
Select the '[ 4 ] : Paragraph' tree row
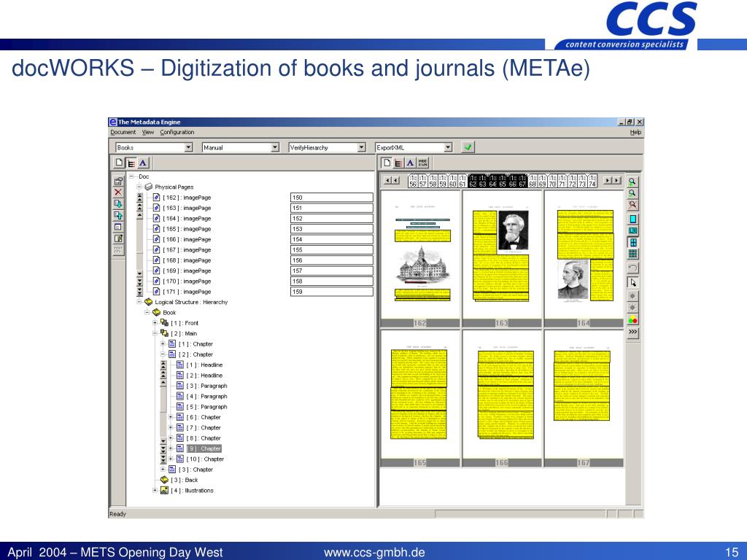coord(206,396)
